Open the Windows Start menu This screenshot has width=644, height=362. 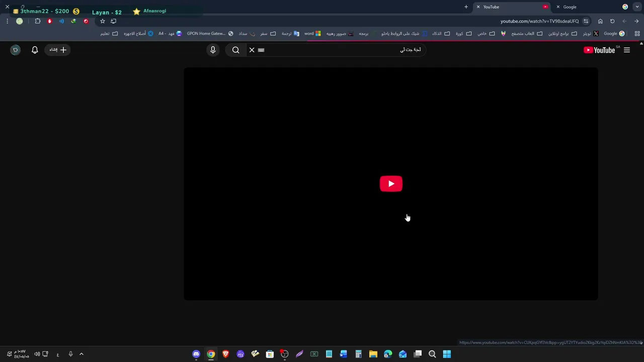coord(447,354)
